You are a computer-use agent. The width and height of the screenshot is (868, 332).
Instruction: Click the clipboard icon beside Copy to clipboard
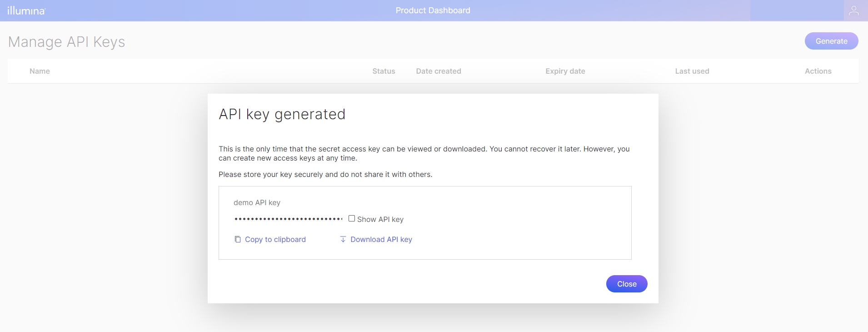(238, 239)
